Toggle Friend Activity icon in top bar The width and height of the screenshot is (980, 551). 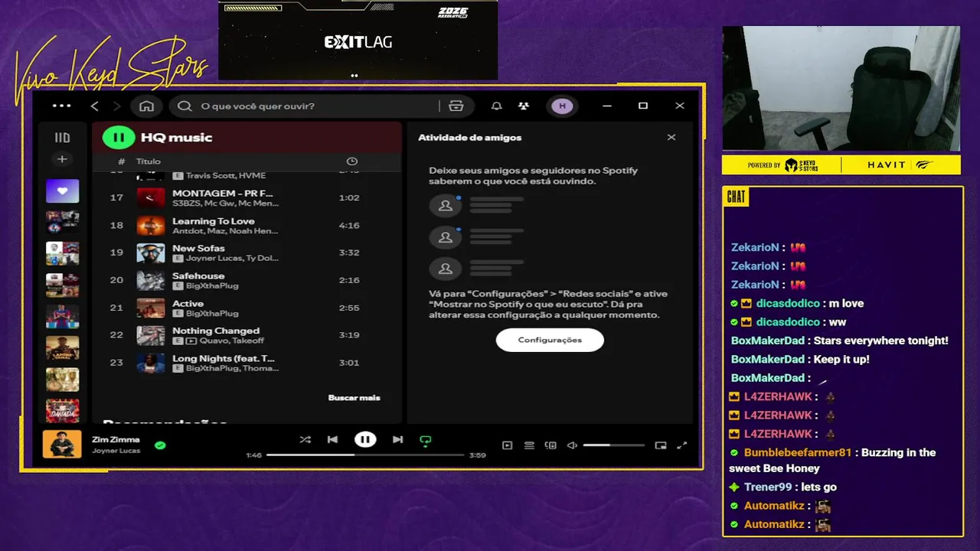[523, 106]
